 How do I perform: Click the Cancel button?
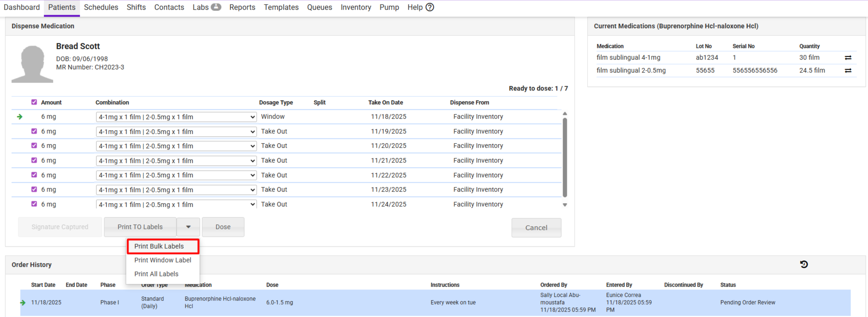[x=536, y=227]
